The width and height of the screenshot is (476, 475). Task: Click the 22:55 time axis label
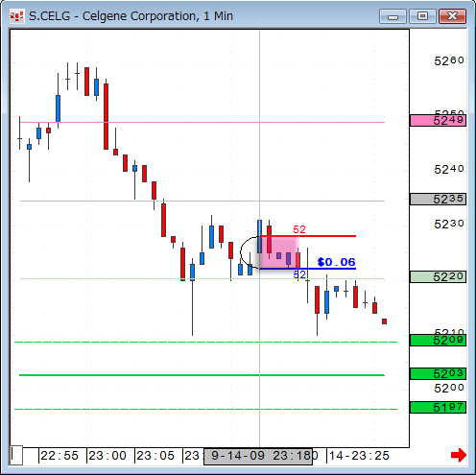(x=59, y=456)
